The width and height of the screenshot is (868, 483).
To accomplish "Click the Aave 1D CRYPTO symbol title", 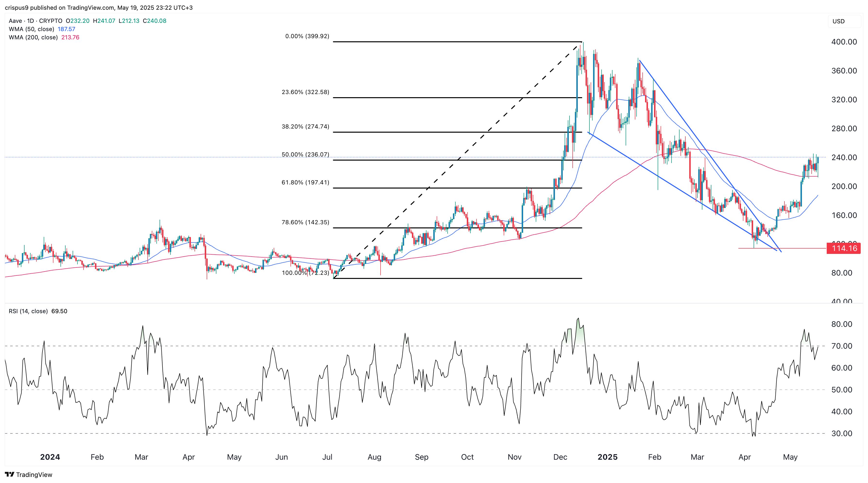I will [x=36, y=21].
